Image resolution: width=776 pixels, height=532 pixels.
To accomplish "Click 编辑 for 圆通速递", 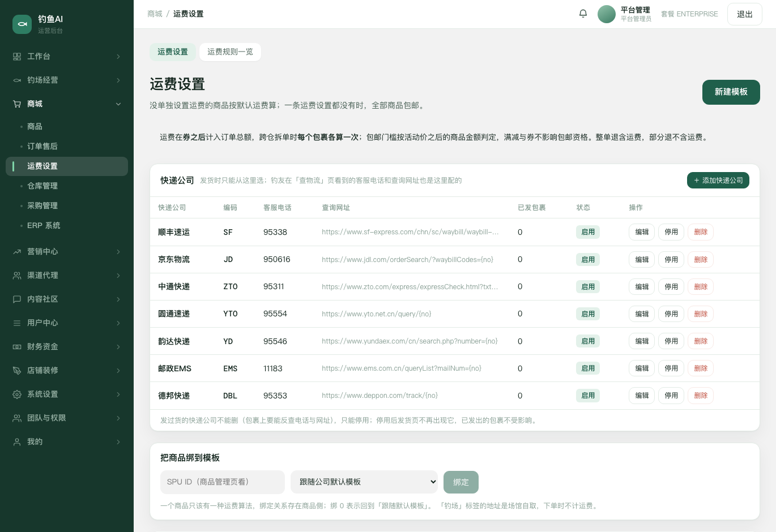I will tap(642, 314).
